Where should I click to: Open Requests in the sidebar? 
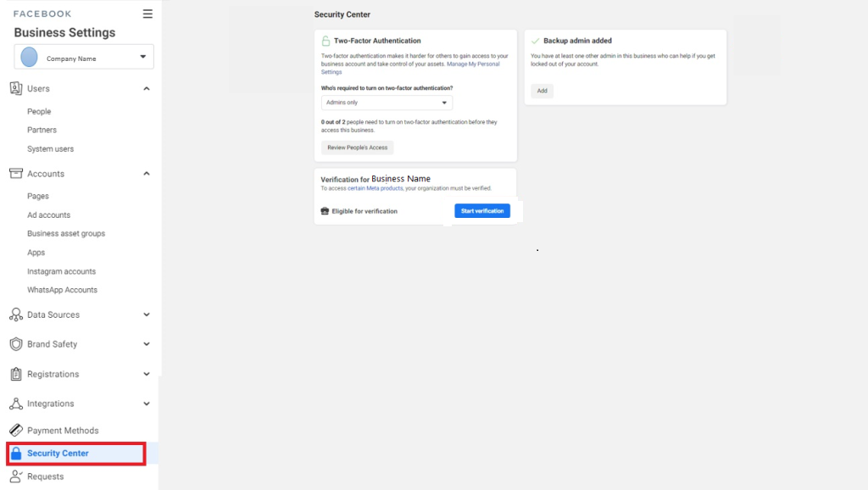coord(46,476)
